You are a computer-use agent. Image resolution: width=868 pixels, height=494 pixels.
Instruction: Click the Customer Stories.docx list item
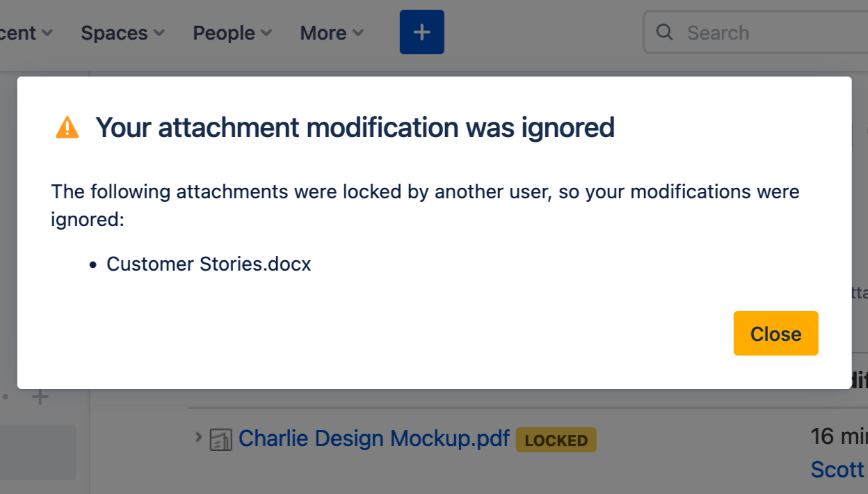[209, 264]
